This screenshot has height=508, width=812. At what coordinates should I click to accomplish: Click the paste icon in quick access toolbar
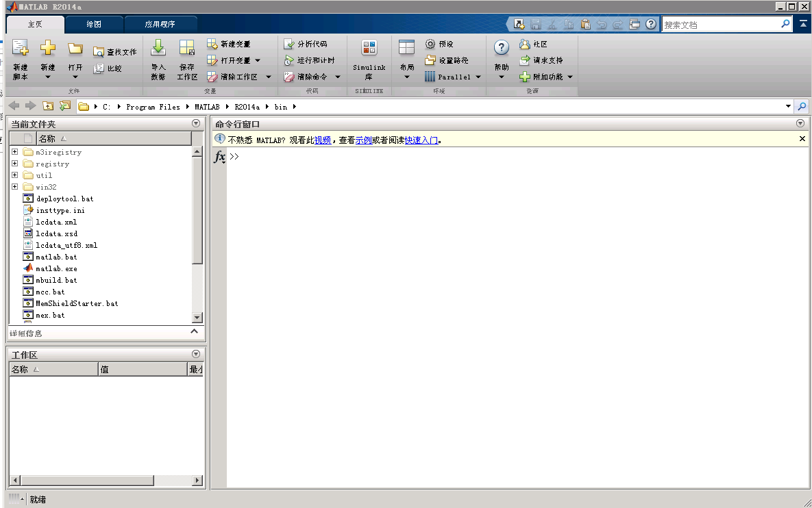click(x=586, y=25)
